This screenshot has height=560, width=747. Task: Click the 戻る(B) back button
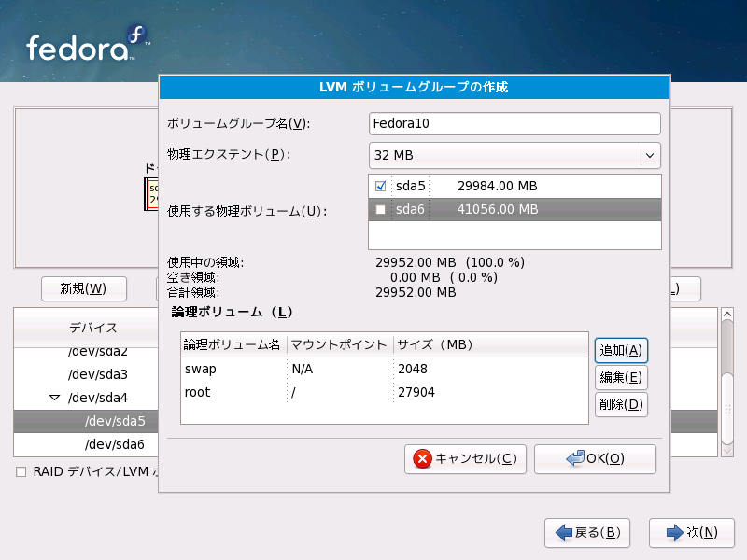point(587,533)
